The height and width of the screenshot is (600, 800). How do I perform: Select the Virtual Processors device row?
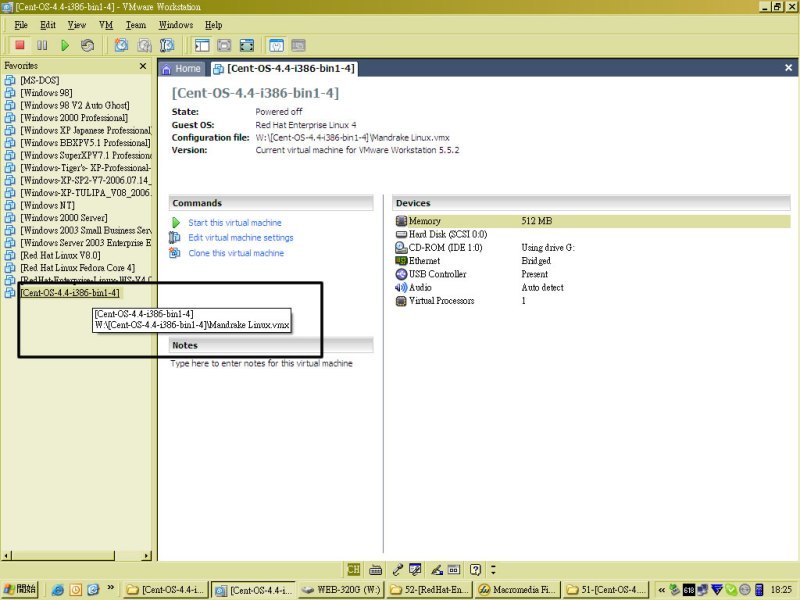592,301
